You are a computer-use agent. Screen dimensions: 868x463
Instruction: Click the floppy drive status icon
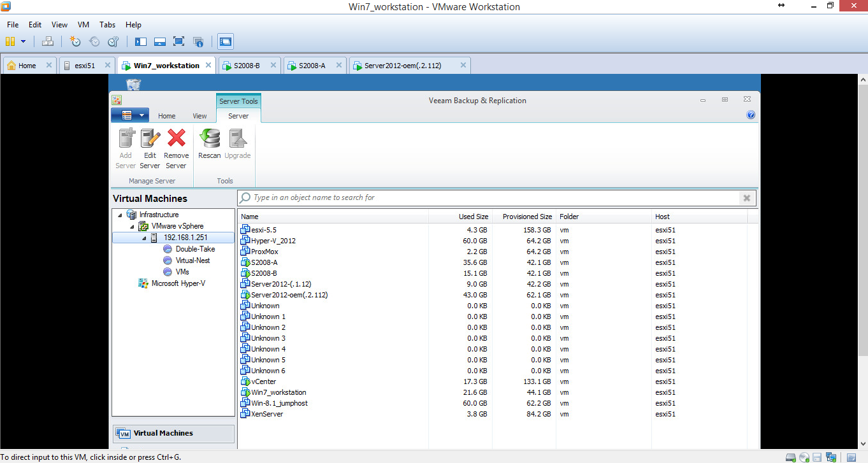click(818, 457)
